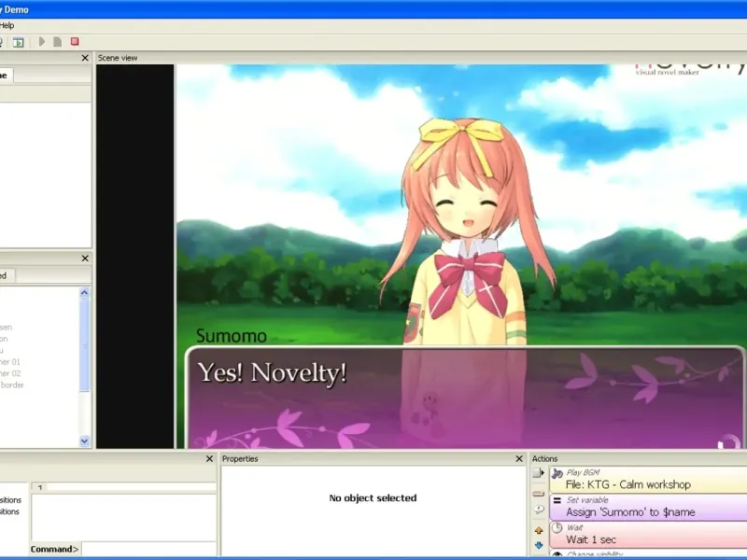Viewport: 747px width, 560px height.
Task: Select the row ending in '02'
Action: point(10,373)
